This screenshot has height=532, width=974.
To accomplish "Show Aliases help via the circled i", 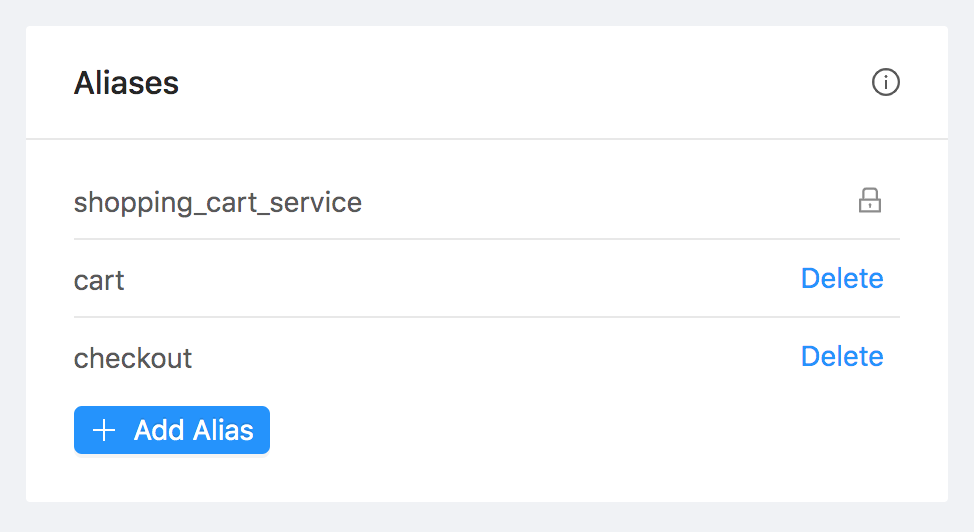I will click(x=886, y=82).
